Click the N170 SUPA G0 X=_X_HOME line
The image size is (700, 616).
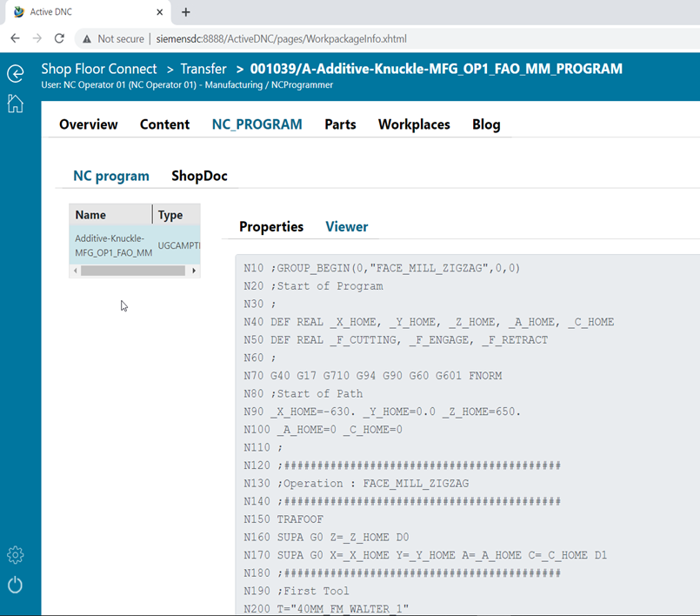pos(425,555)
